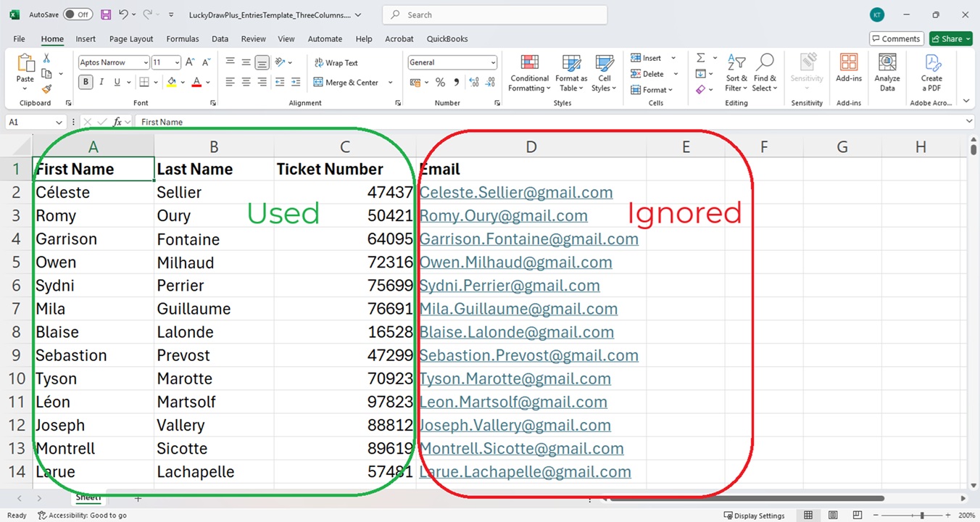This screenshot has height=522, width=980.
Task: Launch Analyze Data tool
Action: coord(886,73)
